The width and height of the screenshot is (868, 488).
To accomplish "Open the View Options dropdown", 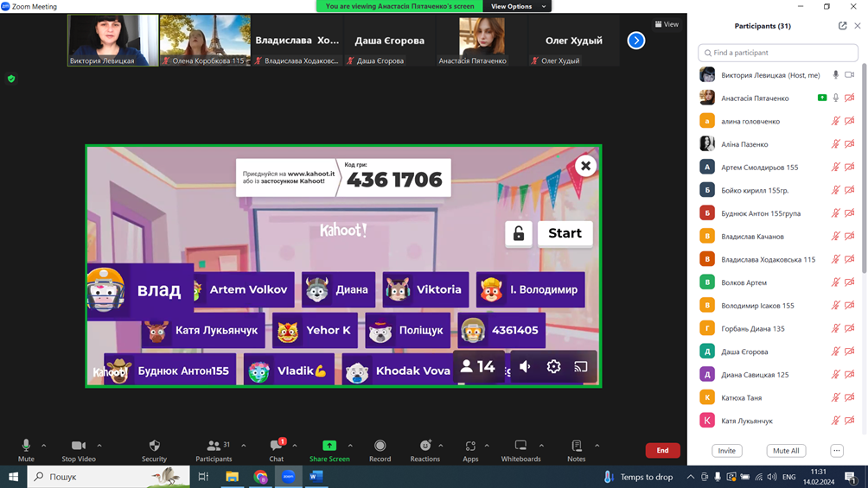I will (x=518, y=6).
